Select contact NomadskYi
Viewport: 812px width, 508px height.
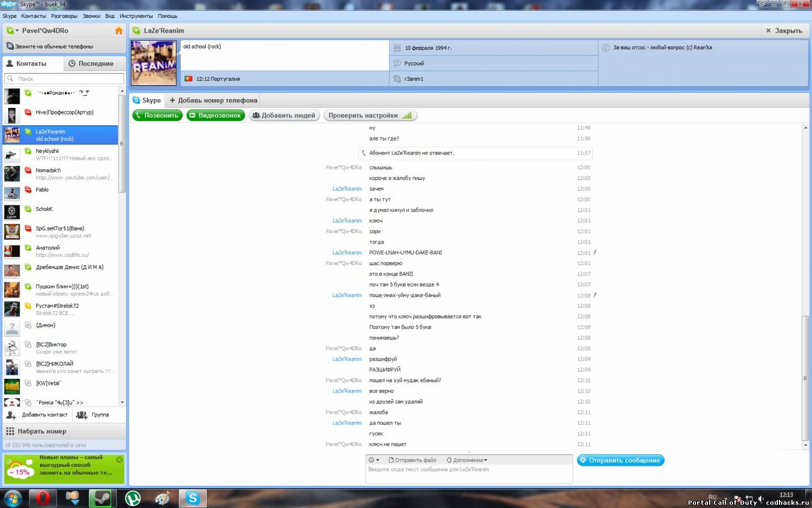click(x=61, y=173)
